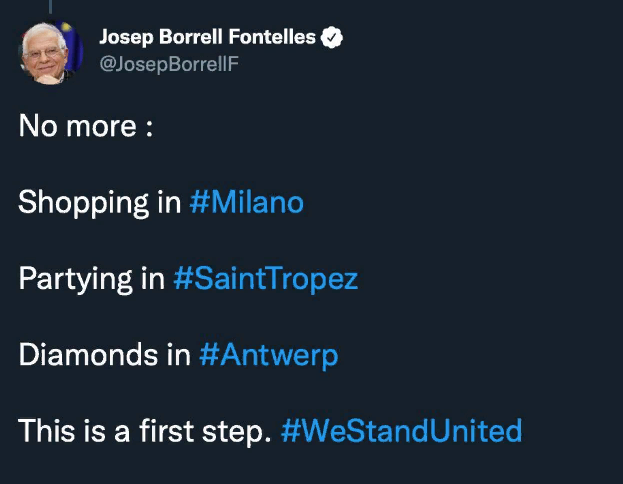Viewport: 623px width, 484px height.
Task: Open the #Milano hashtag
Action: [x=246, y=203]
